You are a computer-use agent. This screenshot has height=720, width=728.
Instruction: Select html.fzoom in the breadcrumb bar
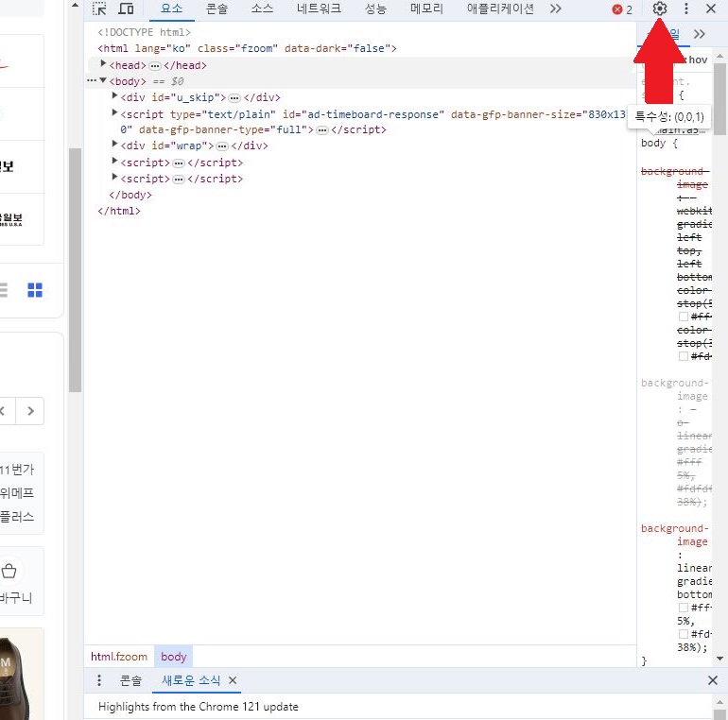point(119,657)
